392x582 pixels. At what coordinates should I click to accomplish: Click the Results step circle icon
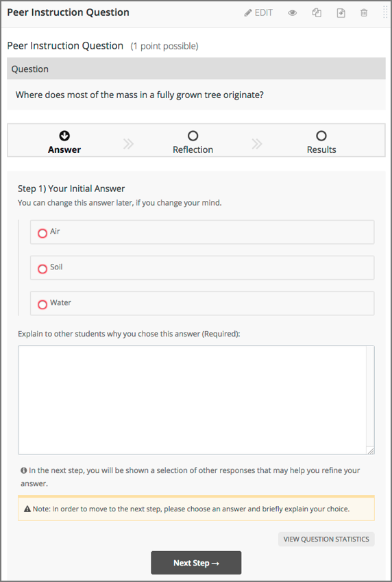coord(321,136)
